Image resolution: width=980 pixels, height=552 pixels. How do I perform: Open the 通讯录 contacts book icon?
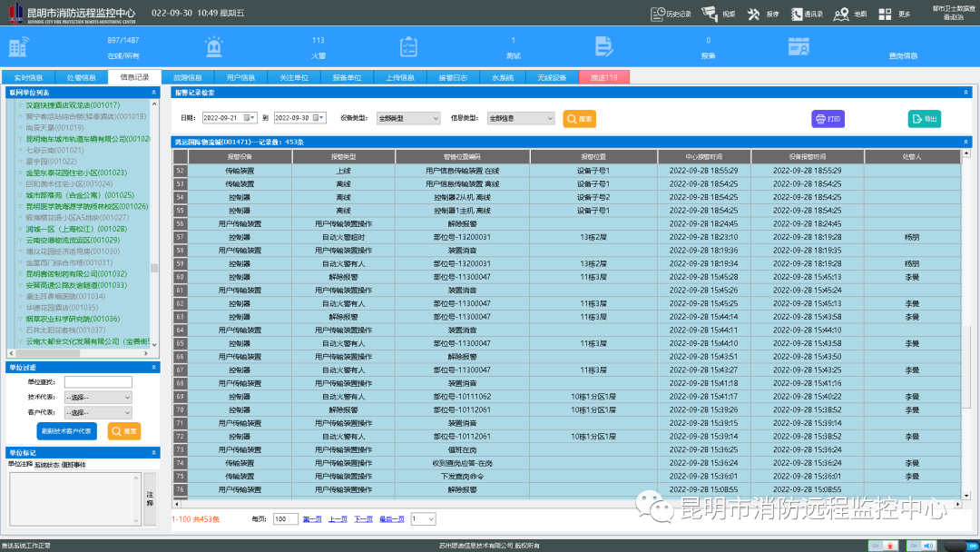797,13
